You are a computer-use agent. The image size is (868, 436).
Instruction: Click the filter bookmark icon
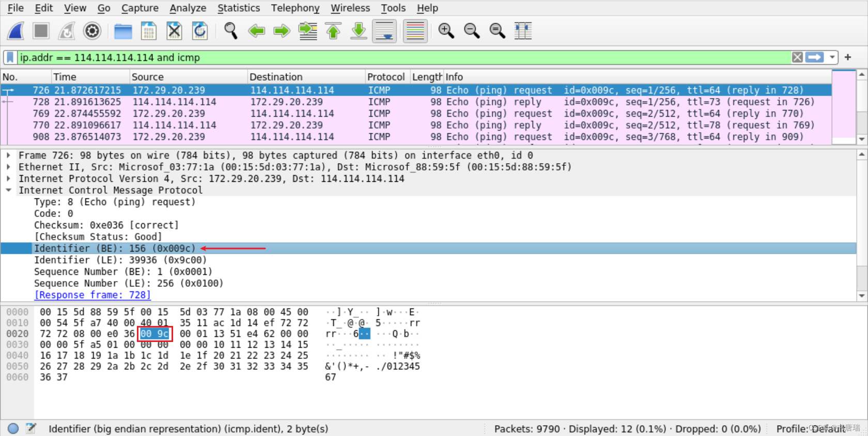[10, 57]
